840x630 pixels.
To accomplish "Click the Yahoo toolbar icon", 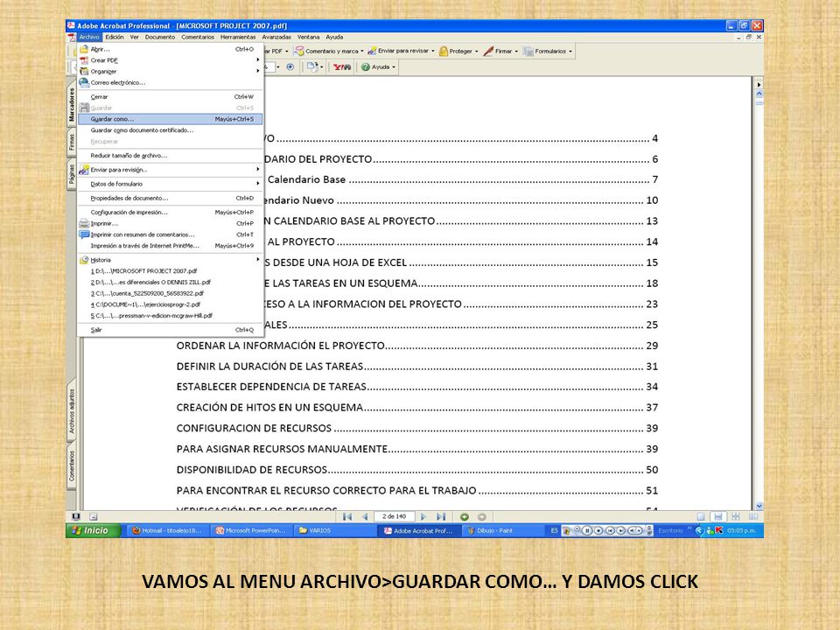I will [x=342, y=67].
